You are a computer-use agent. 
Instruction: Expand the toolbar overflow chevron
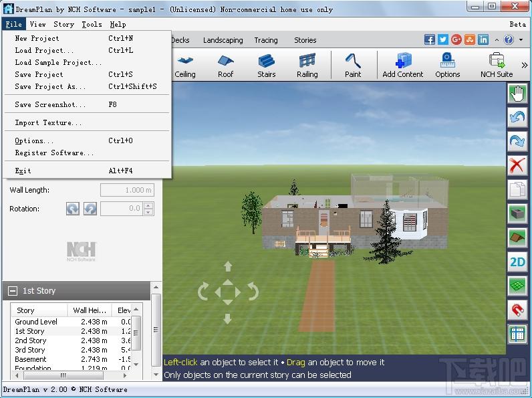coord(525,65)
